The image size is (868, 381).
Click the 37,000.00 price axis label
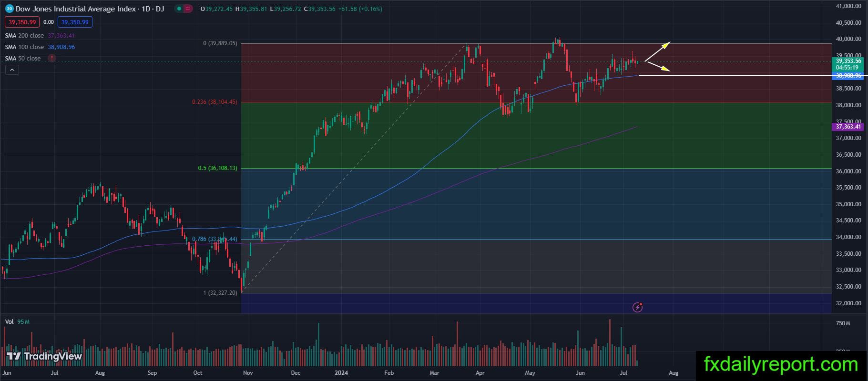[848, 138]
